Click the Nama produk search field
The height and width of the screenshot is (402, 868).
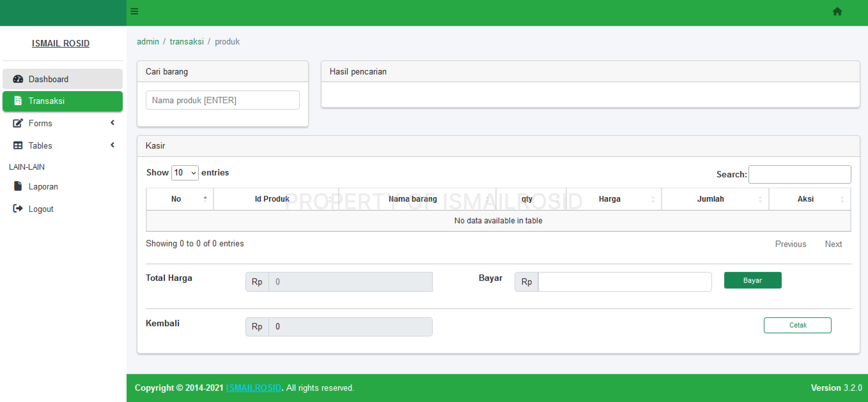point(222,100)
